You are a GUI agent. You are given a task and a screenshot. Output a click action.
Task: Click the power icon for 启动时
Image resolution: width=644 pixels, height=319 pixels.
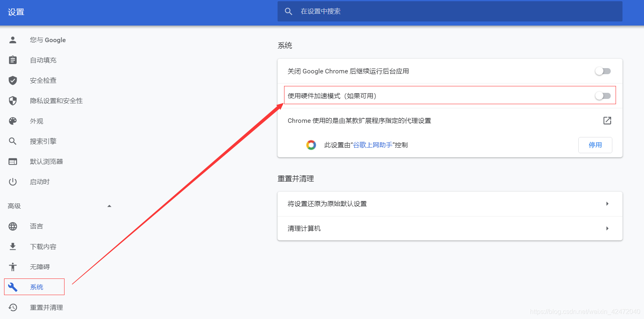click(13, 182)
